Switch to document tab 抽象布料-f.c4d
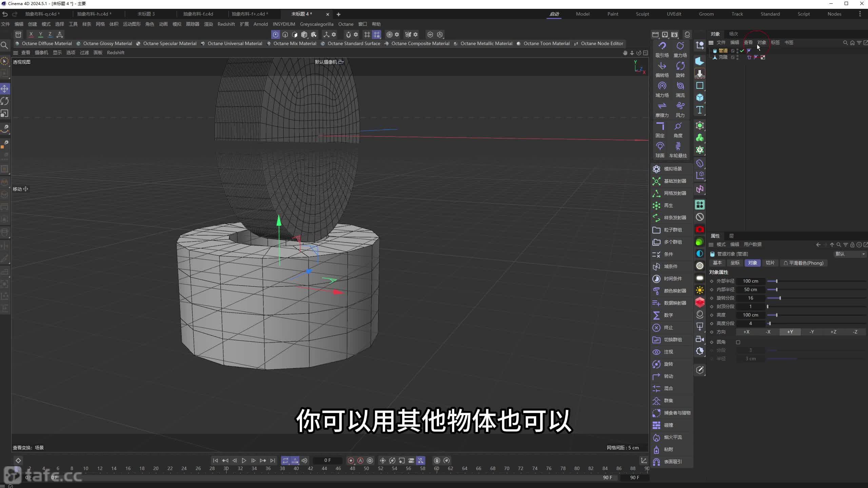868x488 pixels. 198,14
